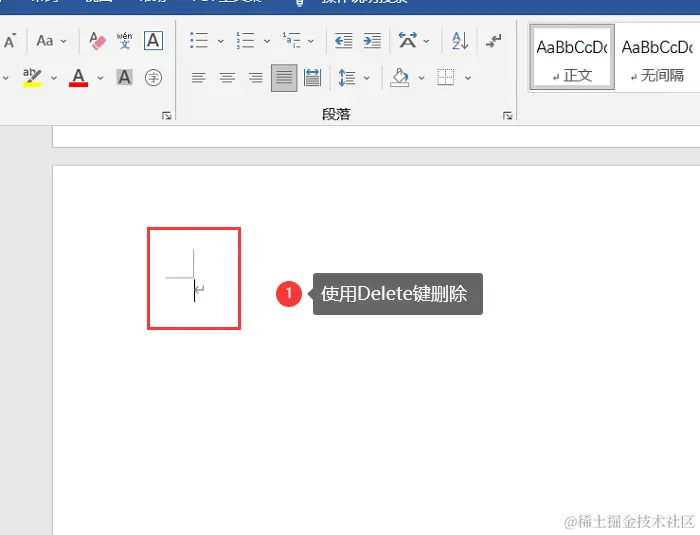Expand the Asian Layout dropdown arrow

click(x=426, y=41)
